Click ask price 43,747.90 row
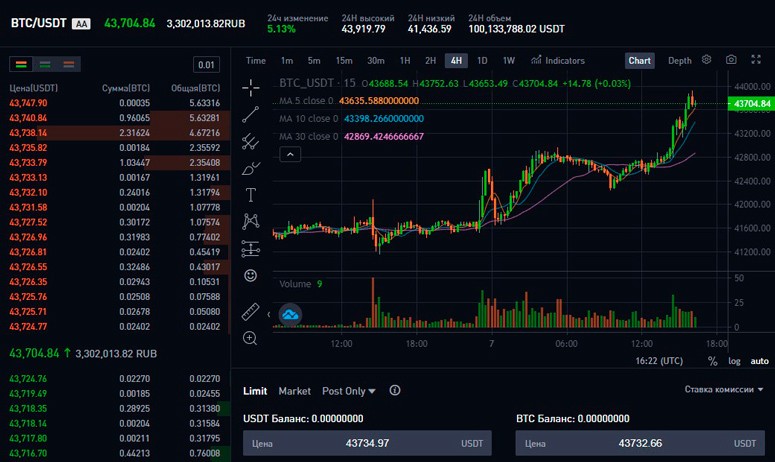The width and height of the screenshot is (775, 462). click(x=115, y=103)
